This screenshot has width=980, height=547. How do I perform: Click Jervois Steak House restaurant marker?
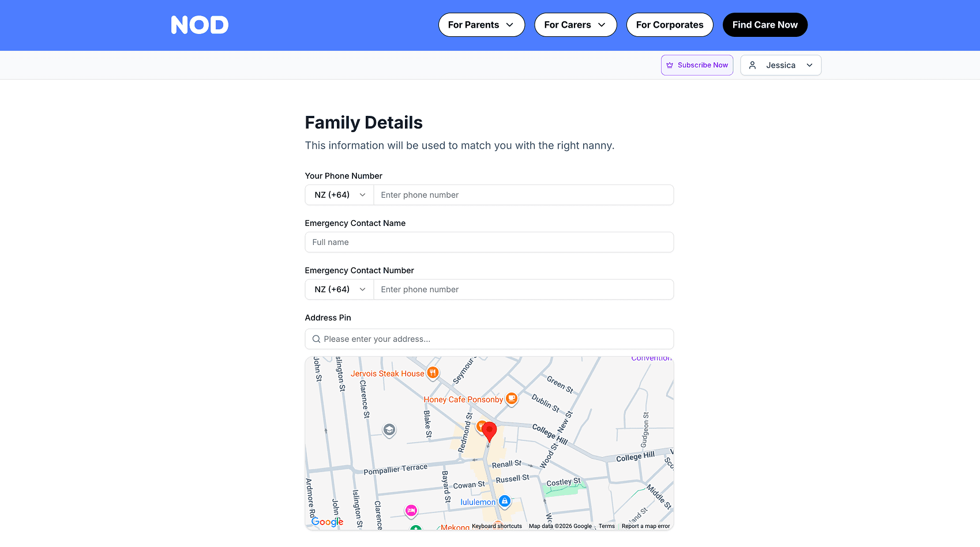[433, 373]
